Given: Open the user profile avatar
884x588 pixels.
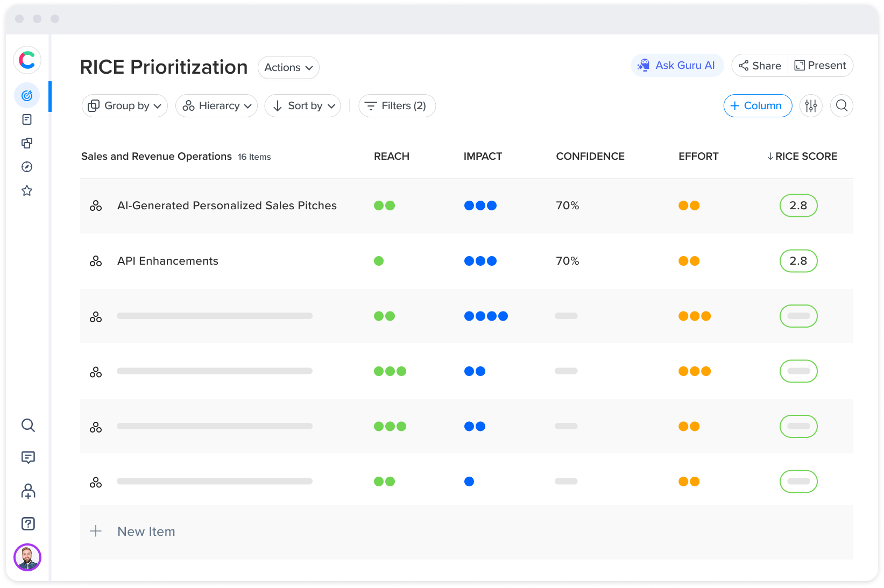Looking at the screenshot, I should click(27, 557).
